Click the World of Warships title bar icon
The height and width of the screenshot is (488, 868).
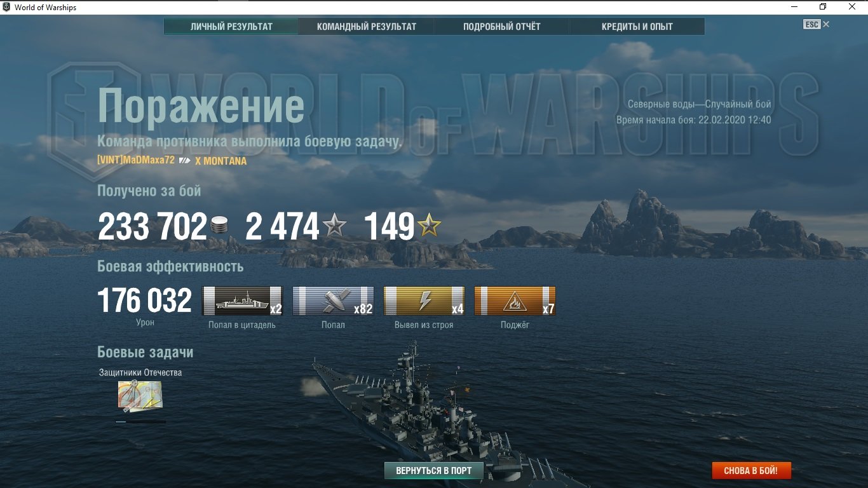click(x=7, y=7)
